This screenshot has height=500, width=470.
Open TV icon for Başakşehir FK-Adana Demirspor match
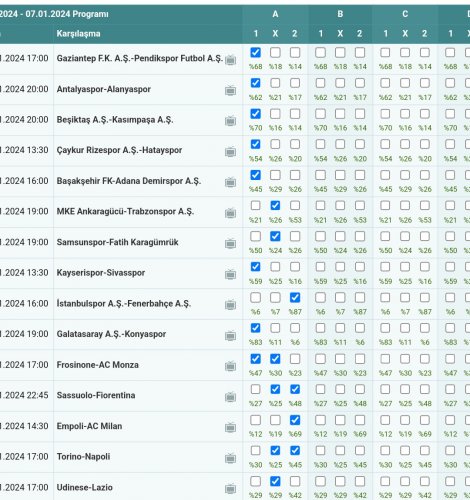click(230, 182)
